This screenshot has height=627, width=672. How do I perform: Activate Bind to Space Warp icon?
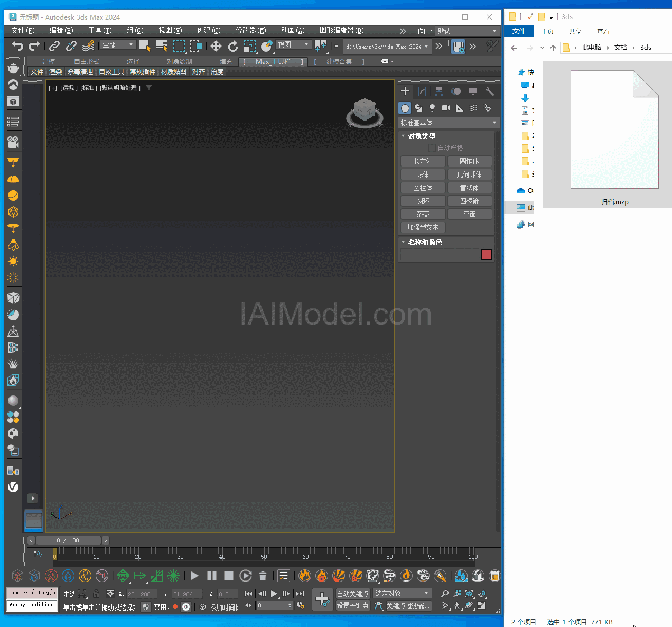(88, 46)
